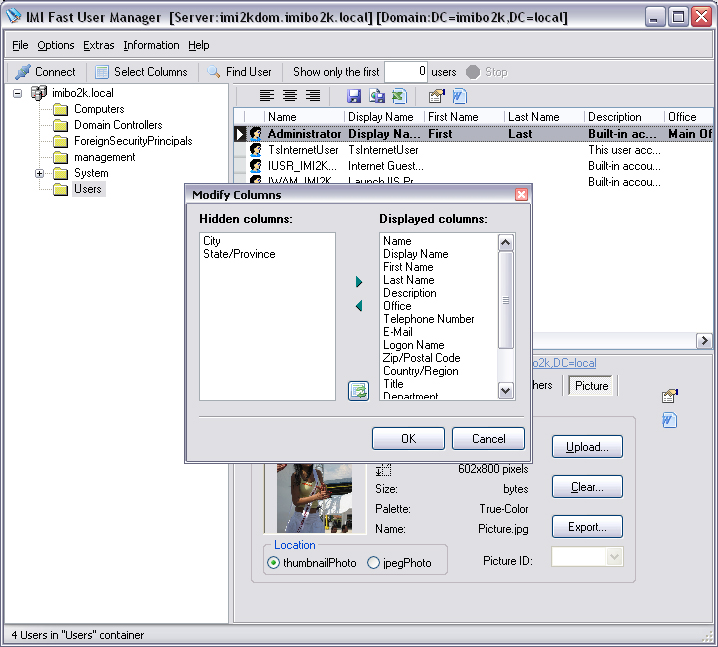Move column to displayed with right arrow
The height and width of the screenshot is (647, 718).
(x=359, y=282)
